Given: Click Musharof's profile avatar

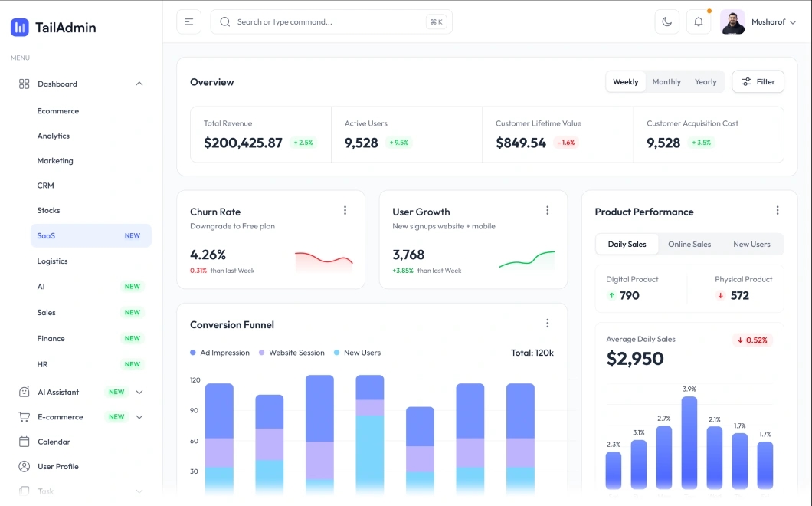Looking at the screenshot, I should pos(732,21).
